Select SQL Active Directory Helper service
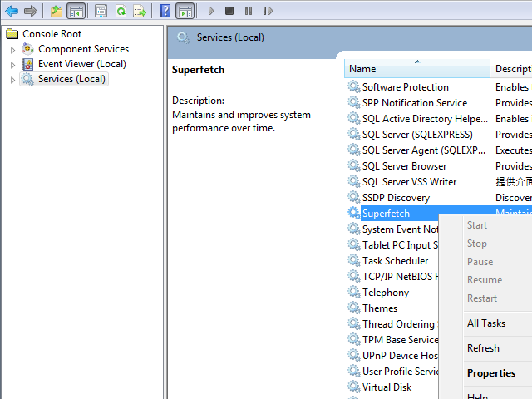532x399 pixels. coord(425,119)
